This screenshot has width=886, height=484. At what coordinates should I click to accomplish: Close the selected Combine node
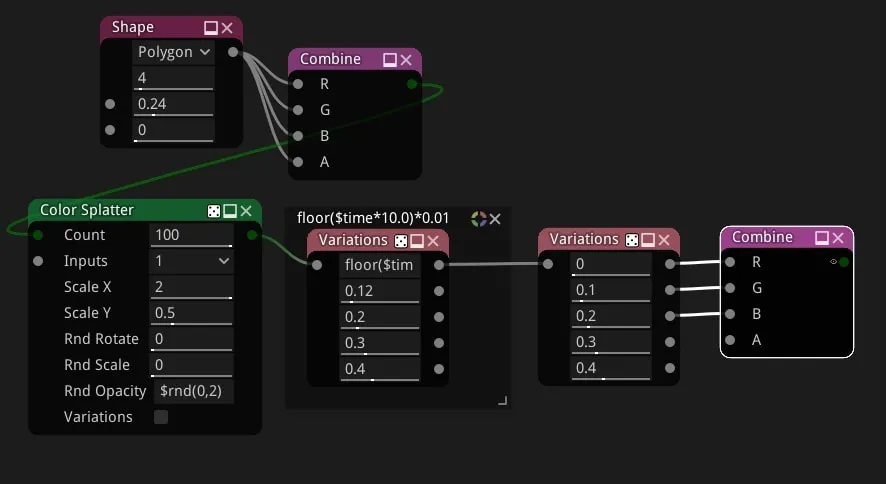[838, 238]
